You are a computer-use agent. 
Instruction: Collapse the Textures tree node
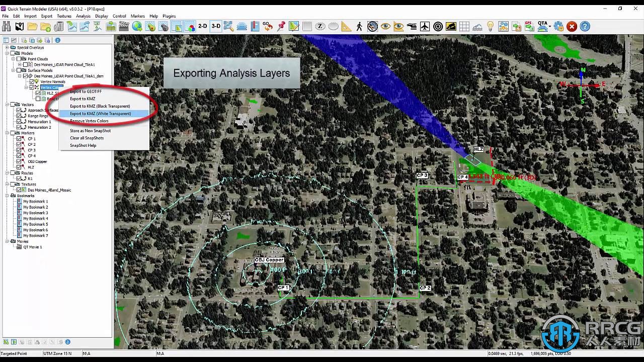tap(7, 184)
